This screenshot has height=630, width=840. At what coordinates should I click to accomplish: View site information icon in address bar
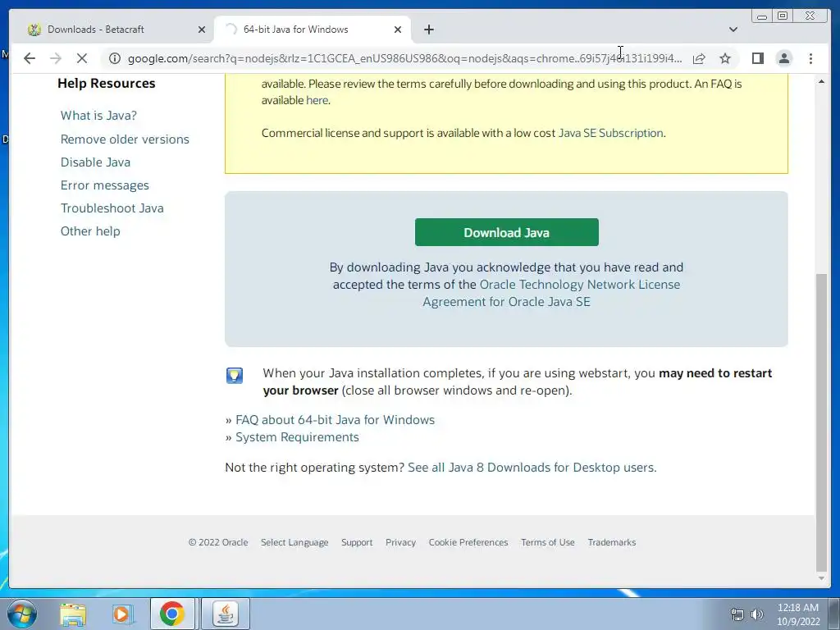pos(115,58)
